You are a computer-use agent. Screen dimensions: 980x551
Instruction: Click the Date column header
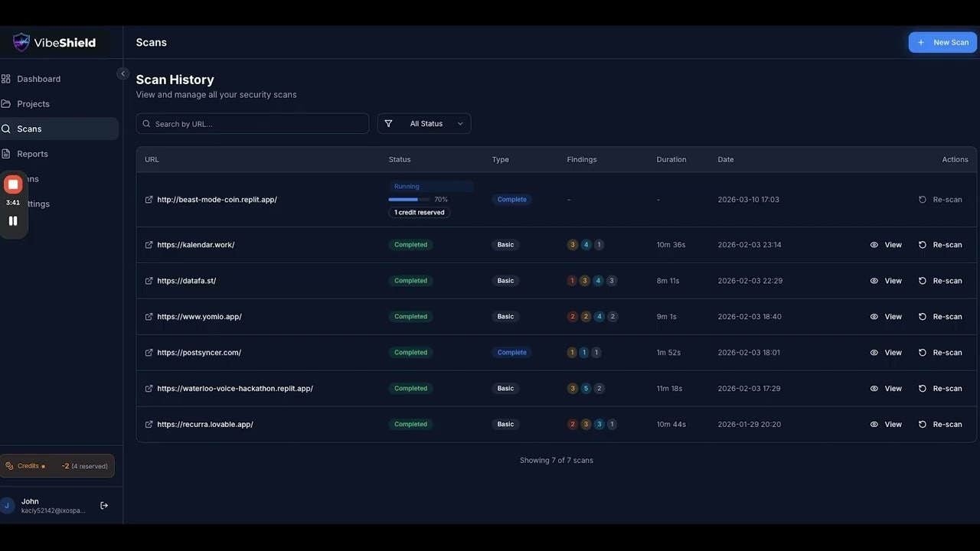[x=726, y=160]
